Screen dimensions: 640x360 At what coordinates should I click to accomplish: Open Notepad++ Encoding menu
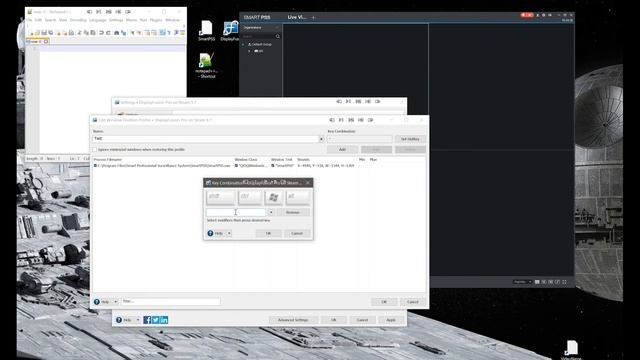[78, 20]
